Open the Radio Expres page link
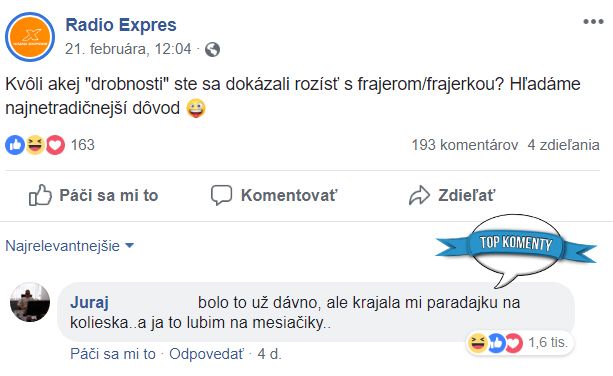613x376 pixels. pos(121,25)
